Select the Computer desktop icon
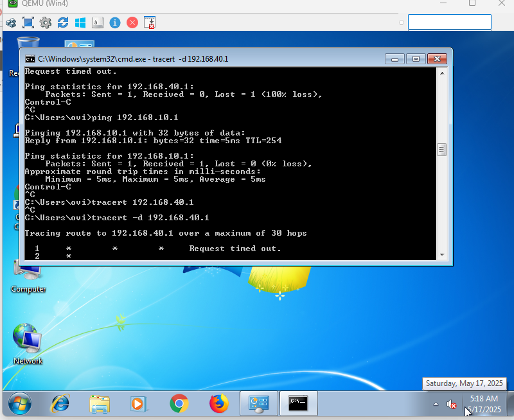This screenshot has width=514, height=420. click(x=28, y=277)
